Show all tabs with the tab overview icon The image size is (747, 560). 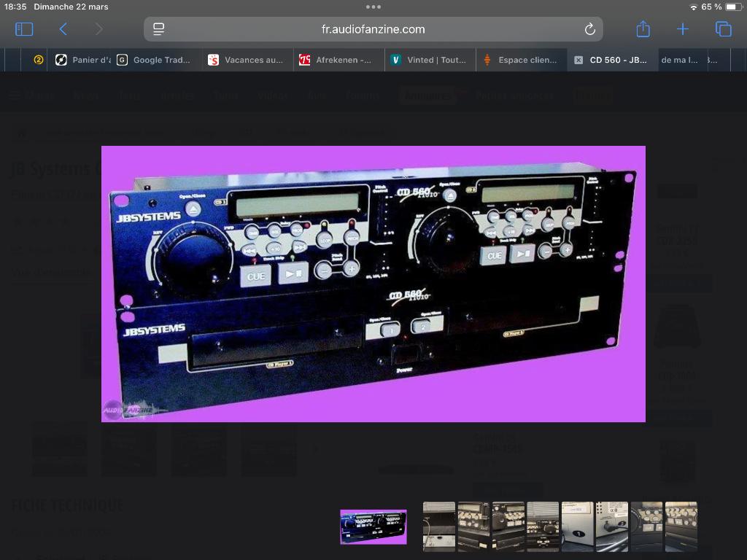722,29
